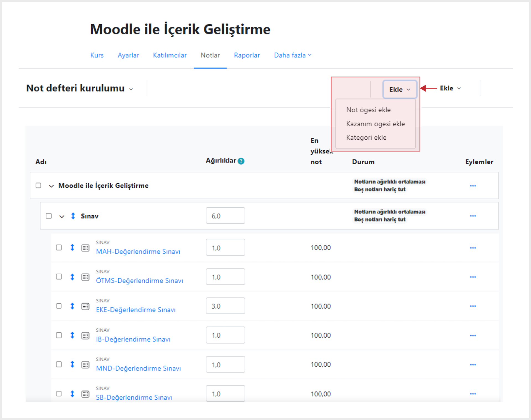
Task: Open the EKE-Değerlendirme Sınavı link
Action: point(136,310)
